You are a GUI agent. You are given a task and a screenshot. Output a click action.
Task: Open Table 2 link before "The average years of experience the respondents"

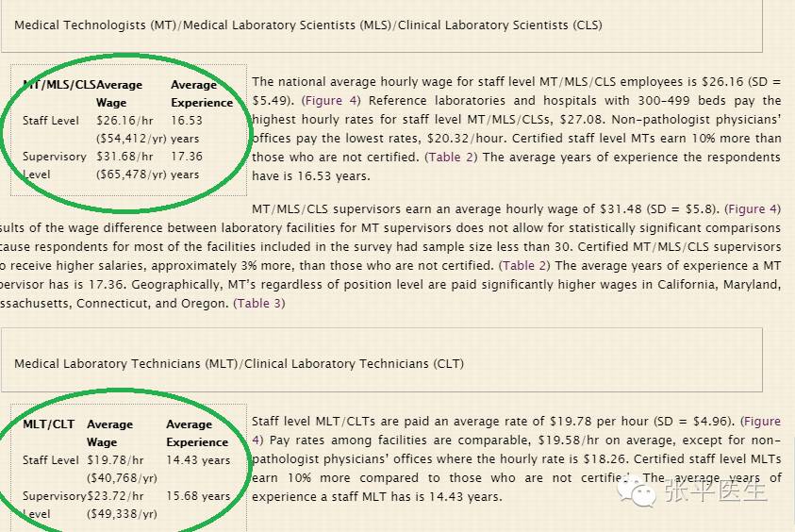tap(451, 158)
